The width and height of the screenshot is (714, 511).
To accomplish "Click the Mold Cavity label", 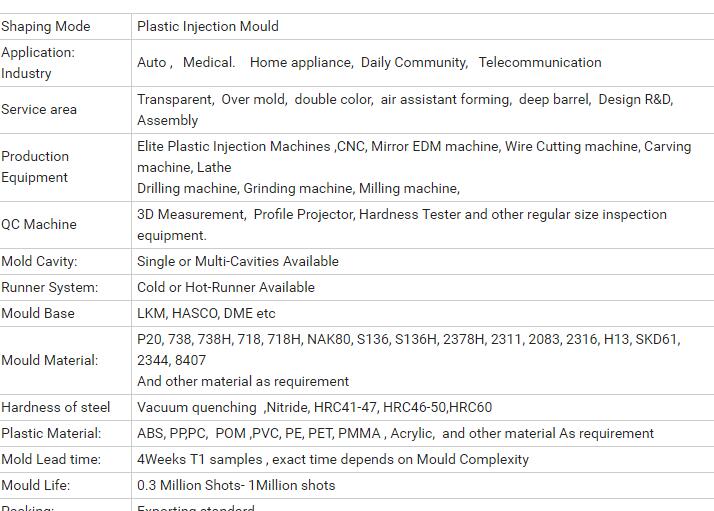I will [39, 261].
